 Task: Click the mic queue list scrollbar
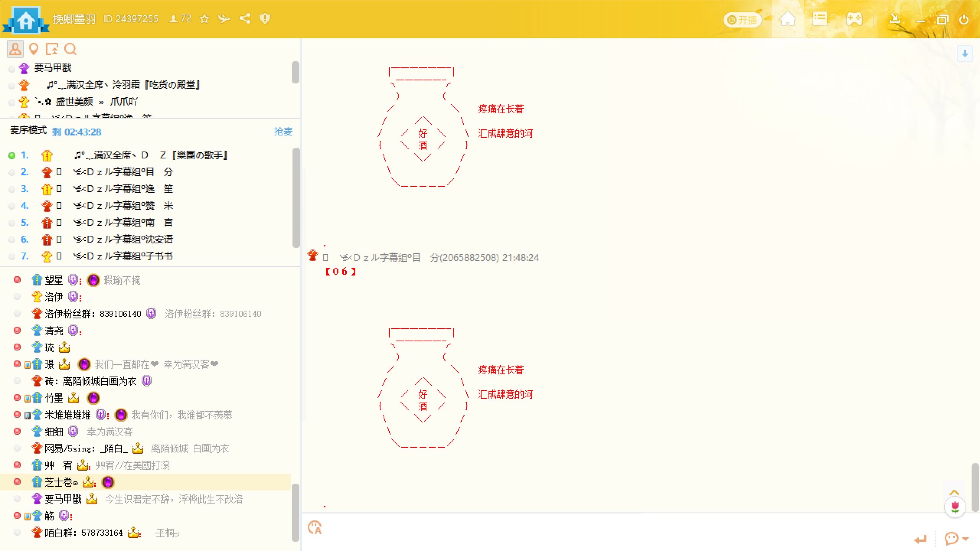point(296,197)
